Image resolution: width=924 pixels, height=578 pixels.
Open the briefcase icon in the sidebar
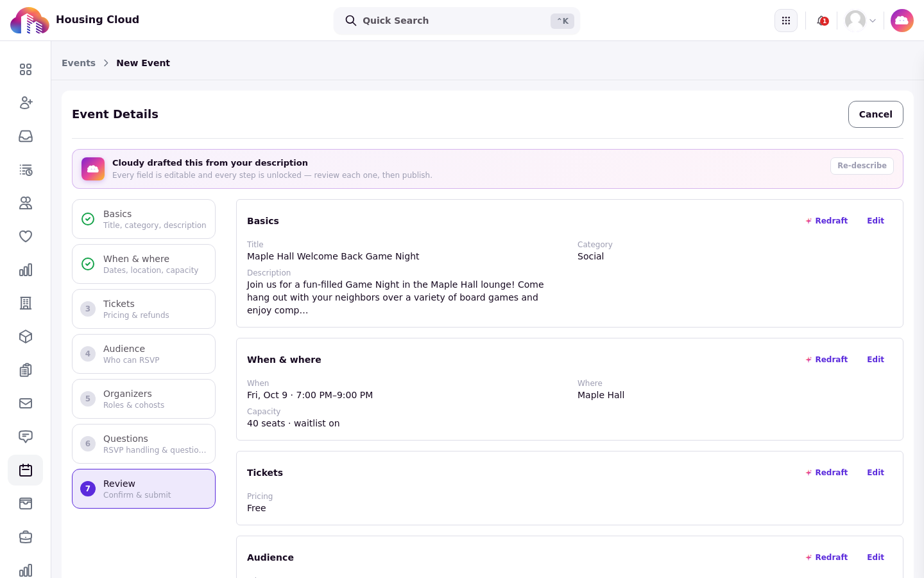26,537
